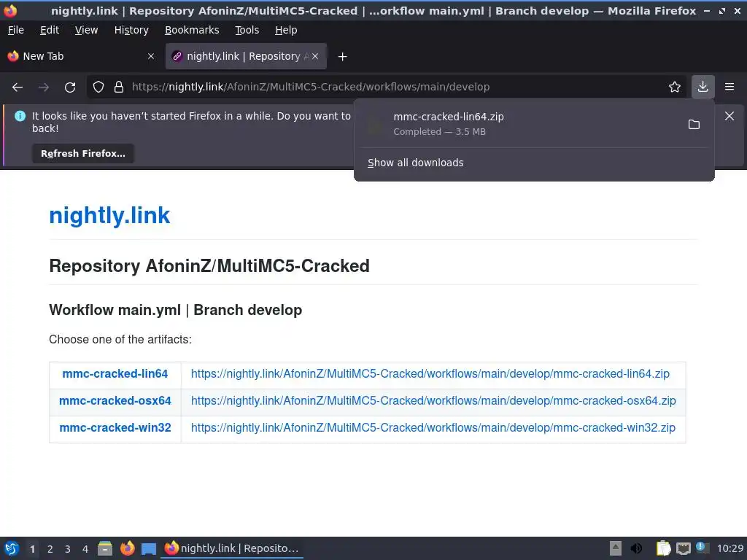Open tracking protection shield icon
747x560 pixels.
(98, 87)
